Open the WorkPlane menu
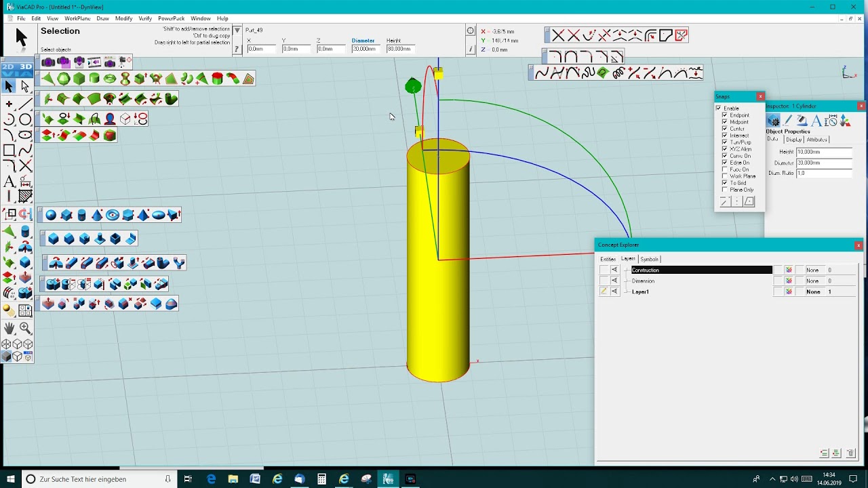 click(x=77, y=18)
